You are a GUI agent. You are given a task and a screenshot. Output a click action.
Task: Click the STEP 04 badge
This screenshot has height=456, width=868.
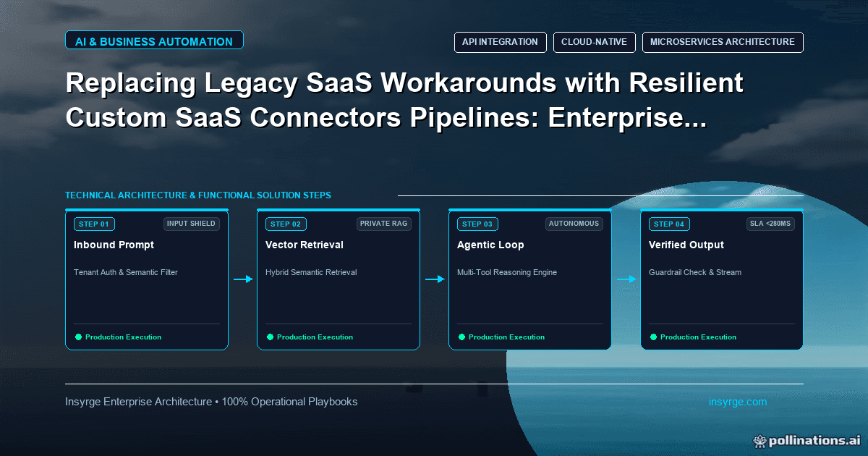[670, 224]
